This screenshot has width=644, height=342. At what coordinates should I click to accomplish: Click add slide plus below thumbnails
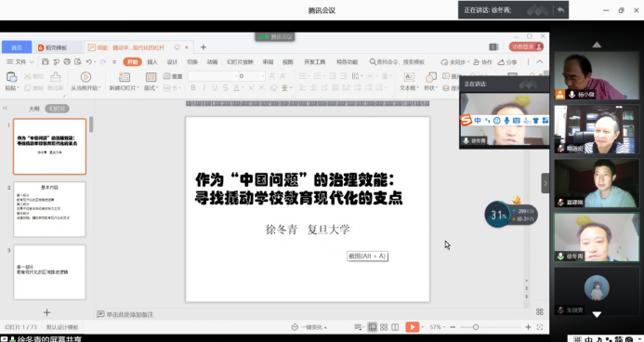(46, 312)
